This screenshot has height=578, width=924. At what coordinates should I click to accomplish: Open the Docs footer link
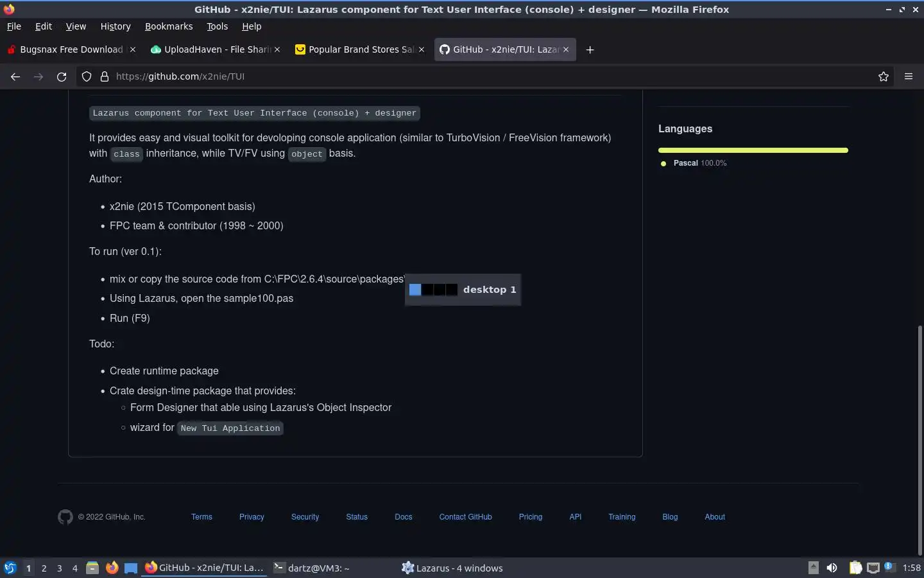pyautogui.click(x=404, y=517)
